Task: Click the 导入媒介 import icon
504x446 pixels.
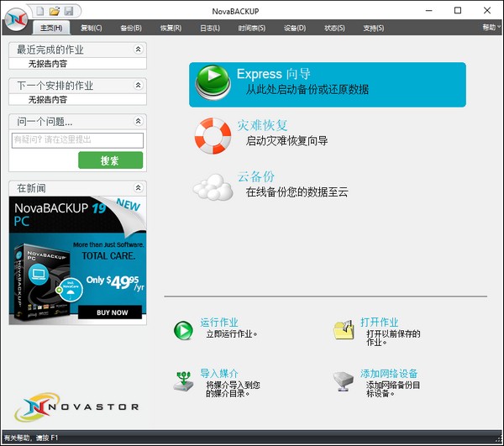Action: 183,380
